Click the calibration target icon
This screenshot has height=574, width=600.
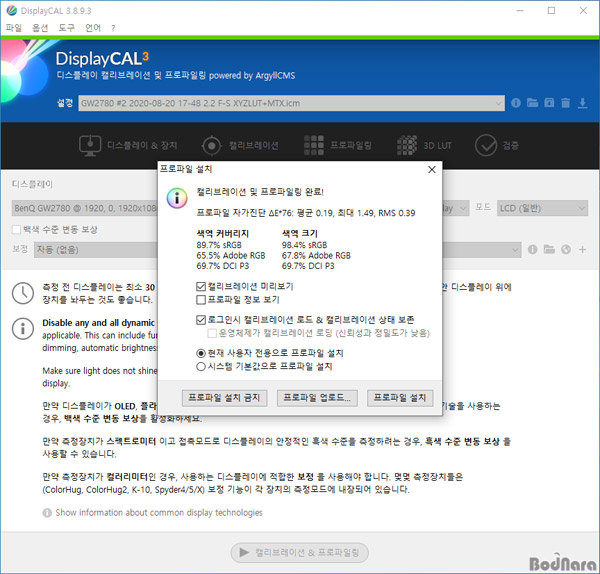(211, 146)
